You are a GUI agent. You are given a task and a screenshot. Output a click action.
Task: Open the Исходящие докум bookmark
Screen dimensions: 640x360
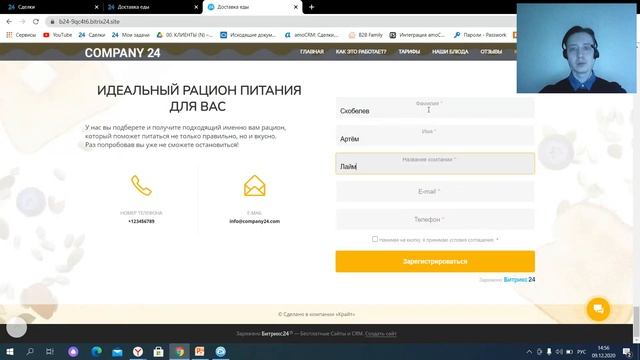248,35
